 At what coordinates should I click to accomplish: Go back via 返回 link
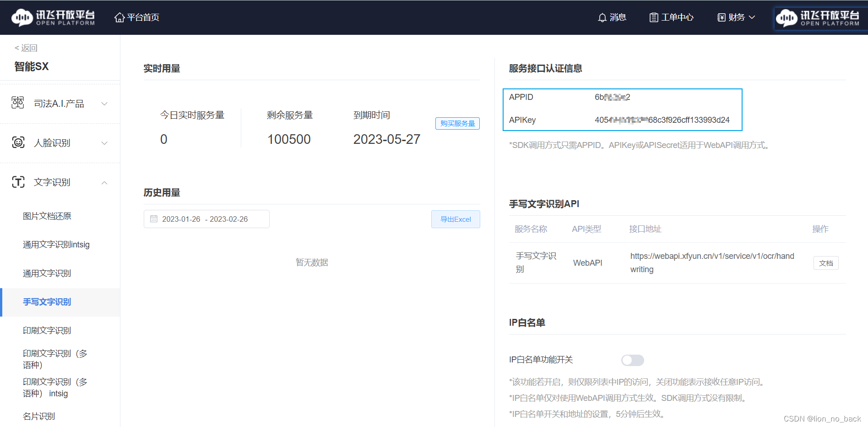tap(26, 48)
